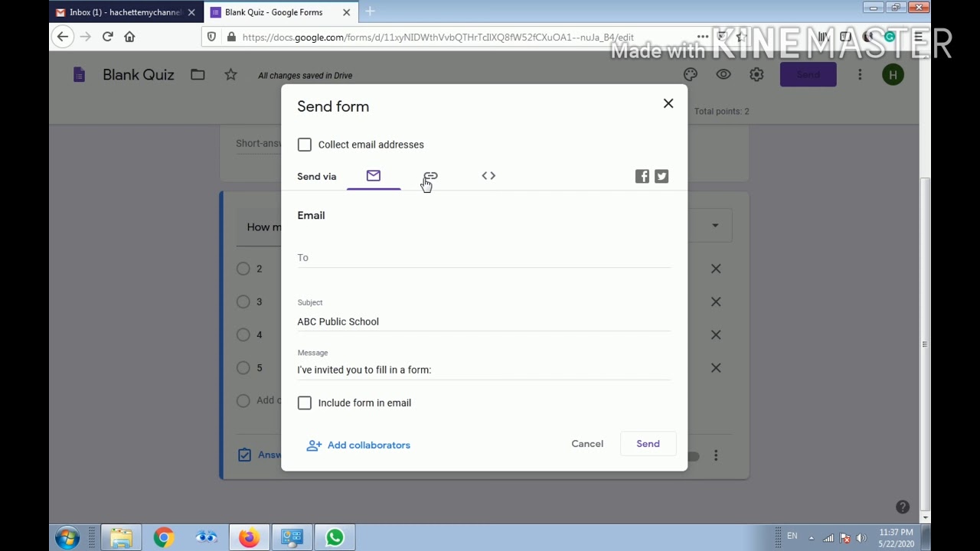The width and height of the screenshot is (980, 551).
Task: Open question type dropdown arrow
Action: tap(715, 226)
